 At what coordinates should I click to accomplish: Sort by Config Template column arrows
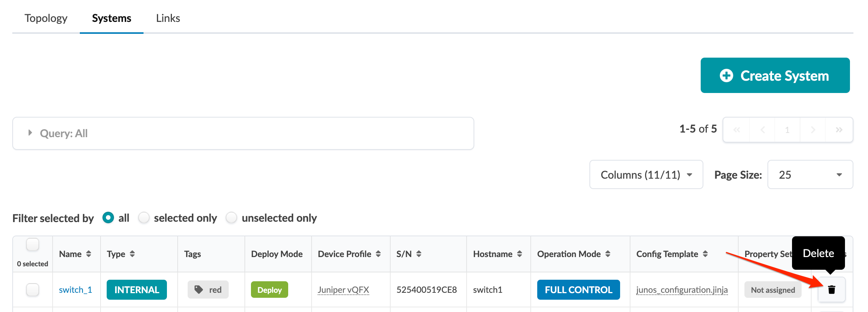(x=705, y=254)
